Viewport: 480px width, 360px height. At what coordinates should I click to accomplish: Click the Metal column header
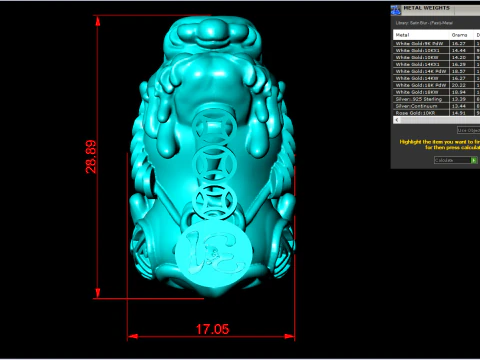pyautogui.click(x=421, y=35)
